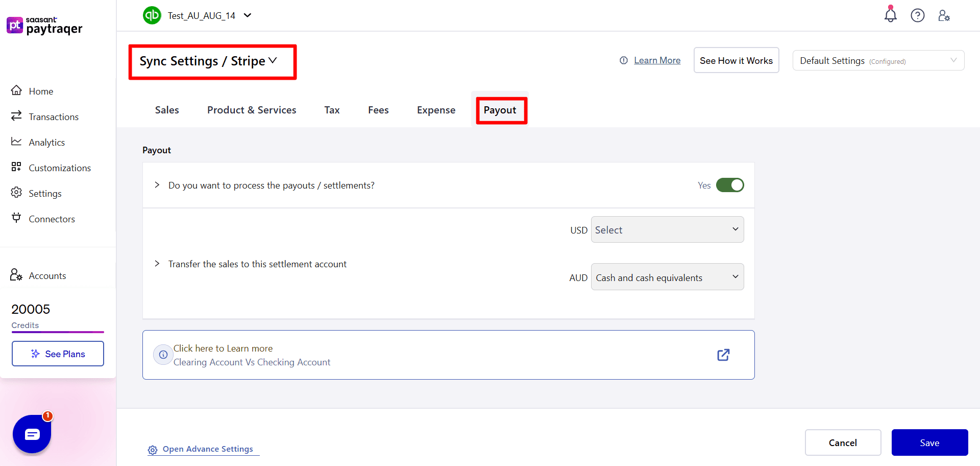Open the chat support bubble
Viewport: 980px width, 466px height.
32,434
